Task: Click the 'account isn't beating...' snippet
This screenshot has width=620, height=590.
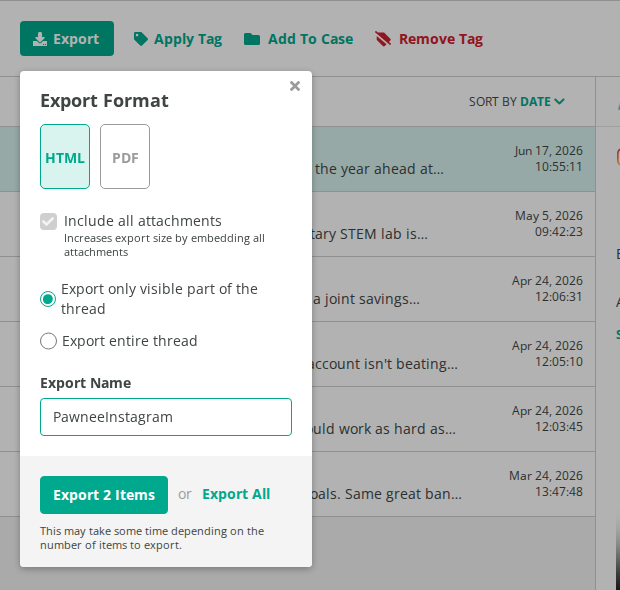Action: tap(385, 364)
